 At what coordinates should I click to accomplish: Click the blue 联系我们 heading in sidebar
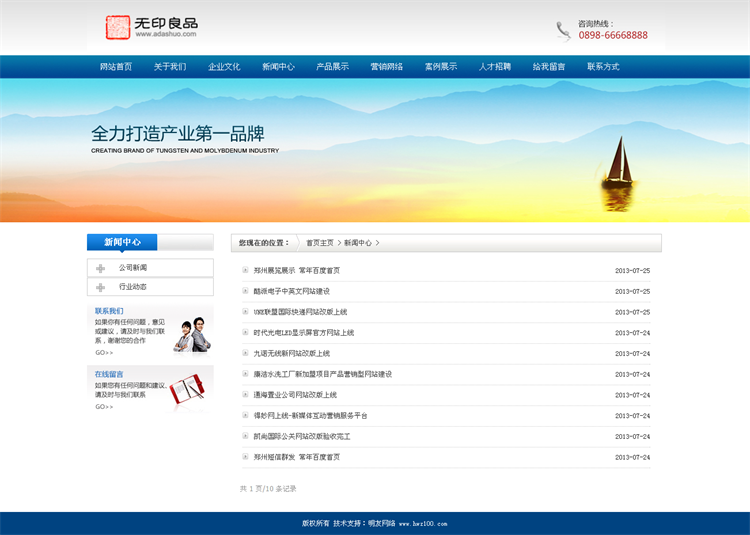[109, 311]
